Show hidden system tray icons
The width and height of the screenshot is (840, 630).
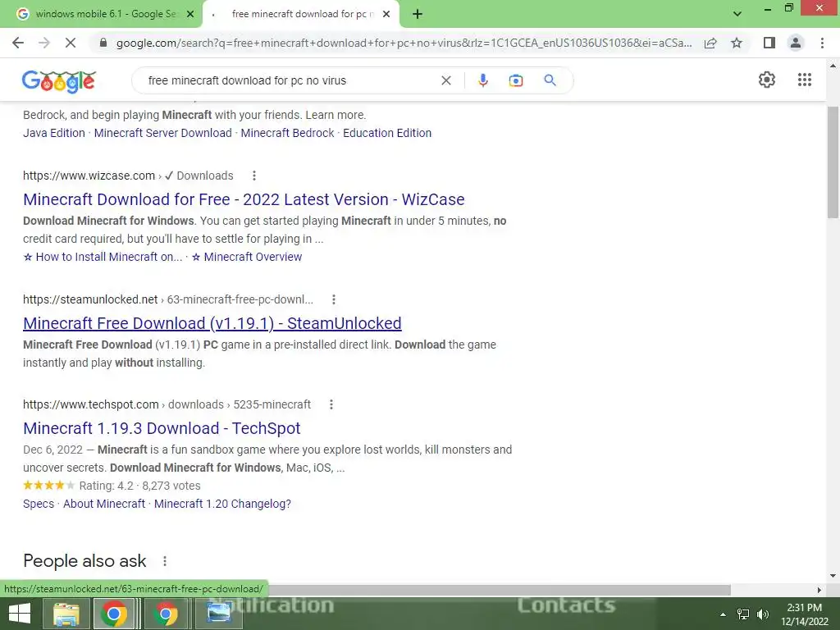click(724, 614)
